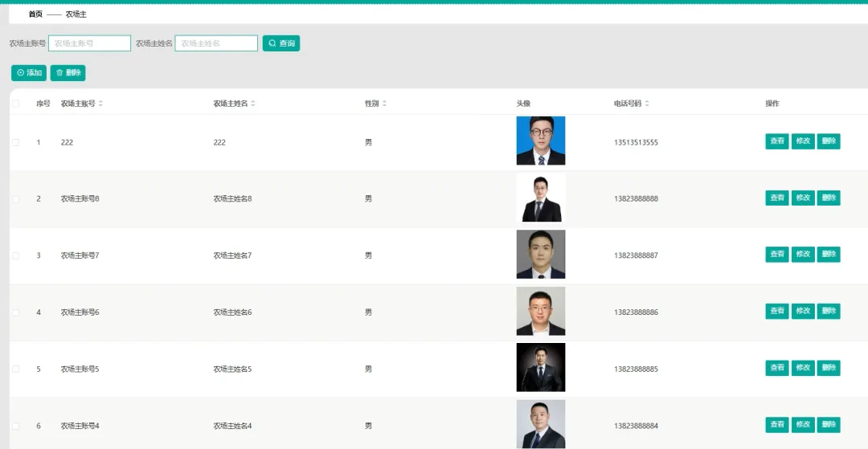View details of 农场主账号6
The height and width of the screenshot is (449, 868).
777,312
